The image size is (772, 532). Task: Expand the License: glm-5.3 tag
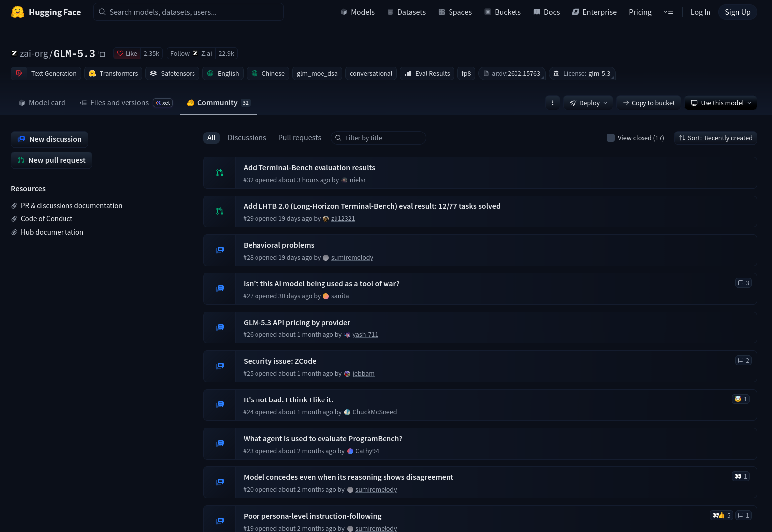(582, 73)
